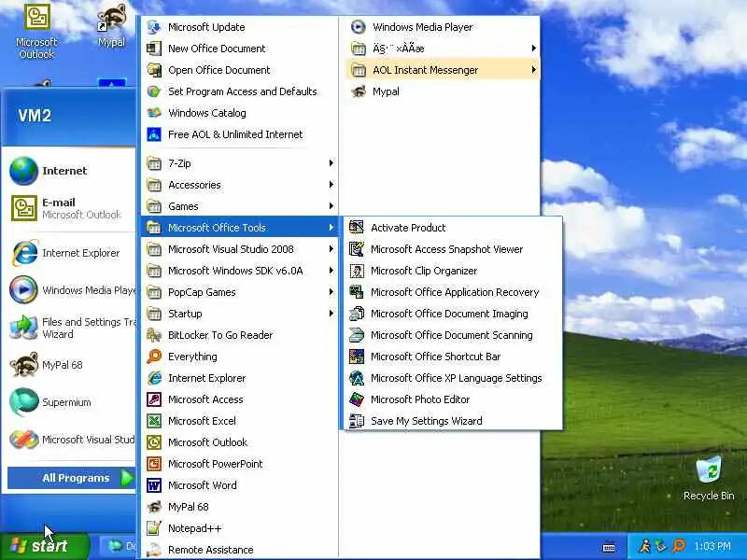Click the BitLocker To Go Reader icon
The image size is (747, 560).
point(154,335)
